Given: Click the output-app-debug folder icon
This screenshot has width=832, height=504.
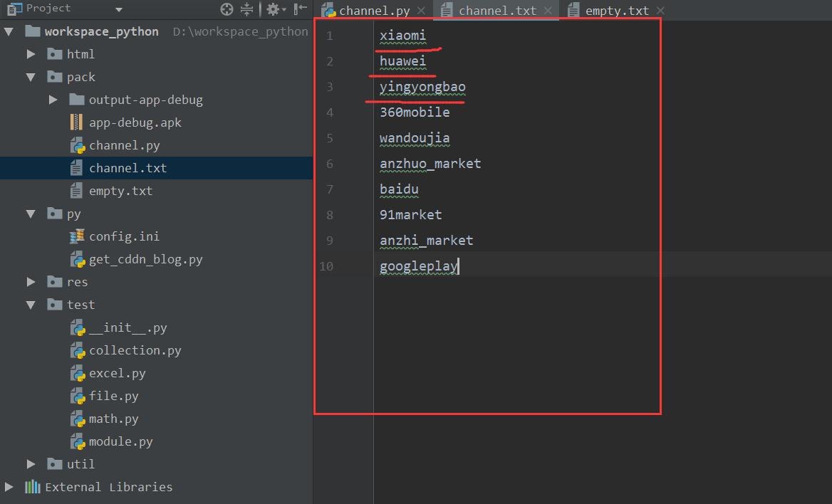Looking at the screenshot, I should 77,99.
